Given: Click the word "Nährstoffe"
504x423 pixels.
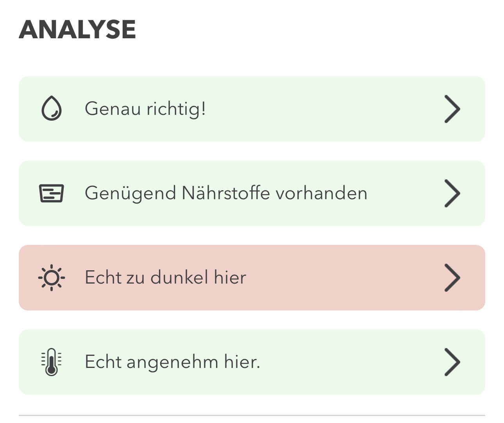Looking at the screenshot, I should tap(226, 193).
